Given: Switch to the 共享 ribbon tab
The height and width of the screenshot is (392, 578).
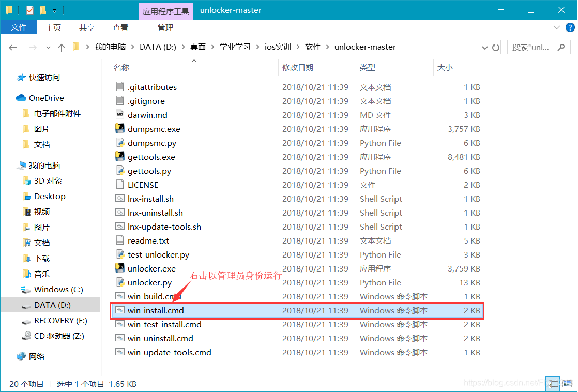Looking at the screenshot, I should [87, 27].
